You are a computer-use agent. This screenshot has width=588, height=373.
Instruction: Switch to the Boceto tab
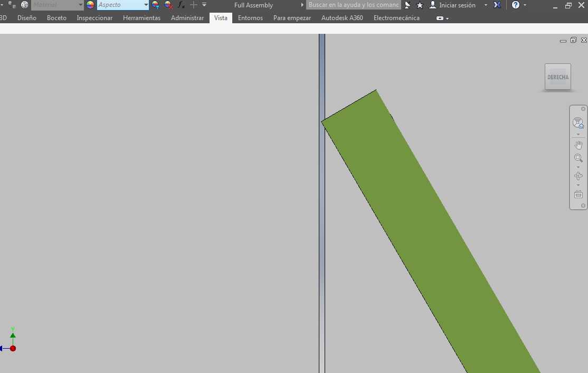coord(56,17)
